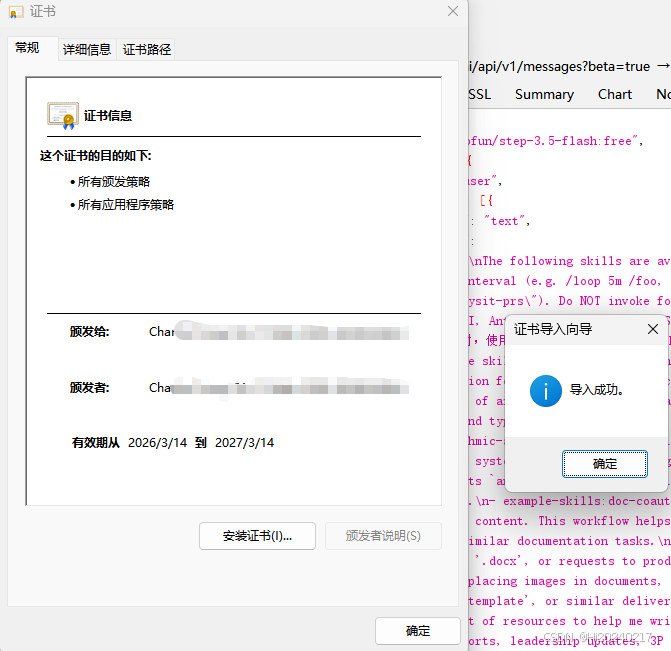Click the 证书信息 heading
The image size is (671, 651).
pyautogui.click(x=108, y=116)
